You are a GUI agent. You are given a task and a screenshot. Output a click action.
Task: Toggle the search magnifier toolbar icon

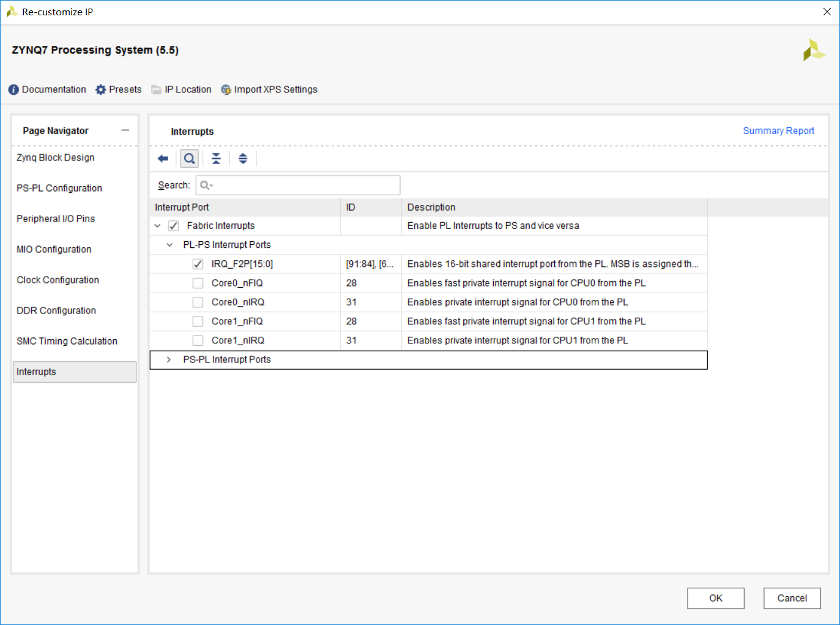[x=190, y=159]
